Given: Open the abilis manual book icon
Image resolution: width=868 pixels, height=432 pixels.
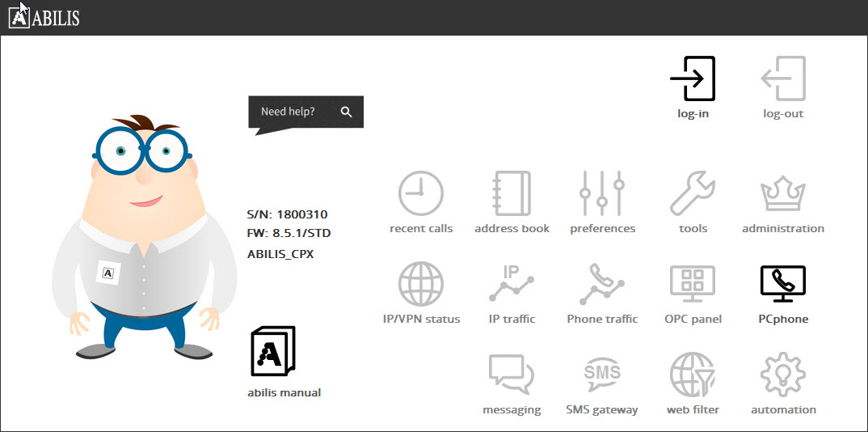Looking at the screenshot, I should [273, 351].
